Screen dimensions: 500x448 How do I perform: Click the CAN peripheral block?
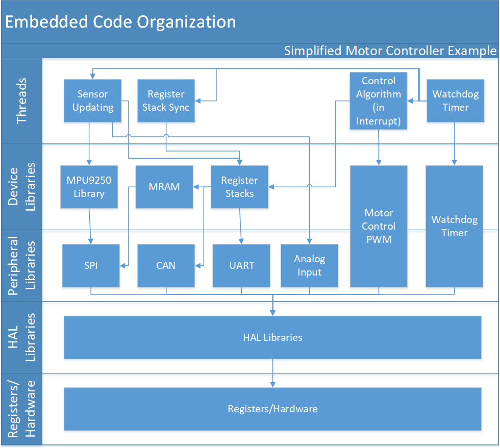point(166,265)
